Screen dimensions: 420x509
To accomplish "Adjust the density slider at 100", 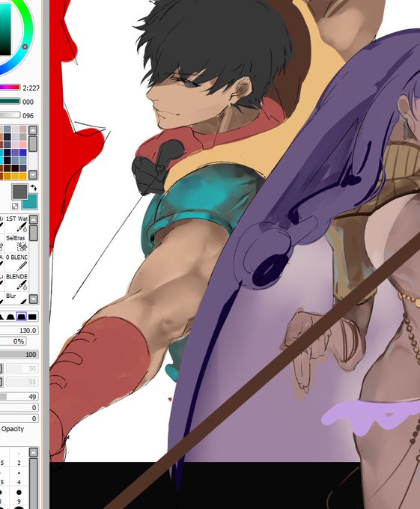I will tap(19, 355).
